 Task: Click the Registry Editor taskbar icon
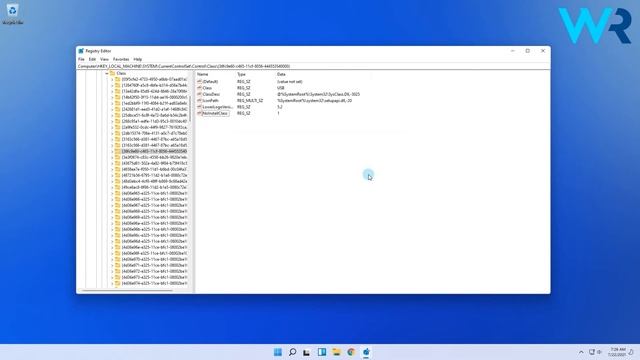point(366,352)
